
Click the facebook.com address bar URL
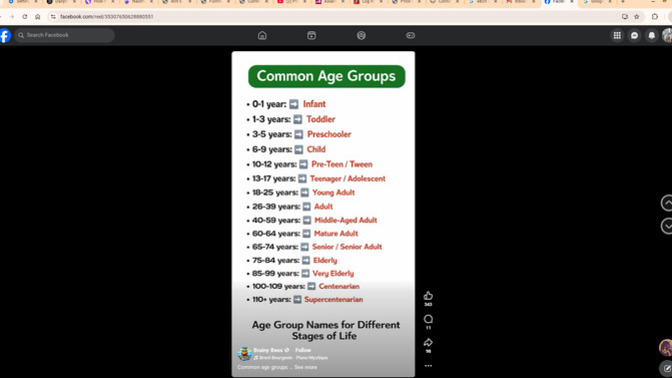pyautogui.click(x=107, y=17)
